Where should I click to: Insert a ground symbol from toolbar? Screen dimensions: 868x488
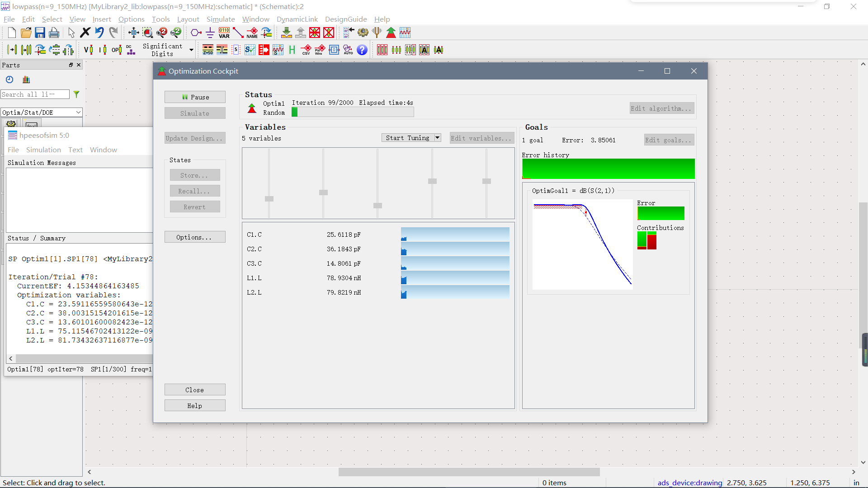click(210, 33)
